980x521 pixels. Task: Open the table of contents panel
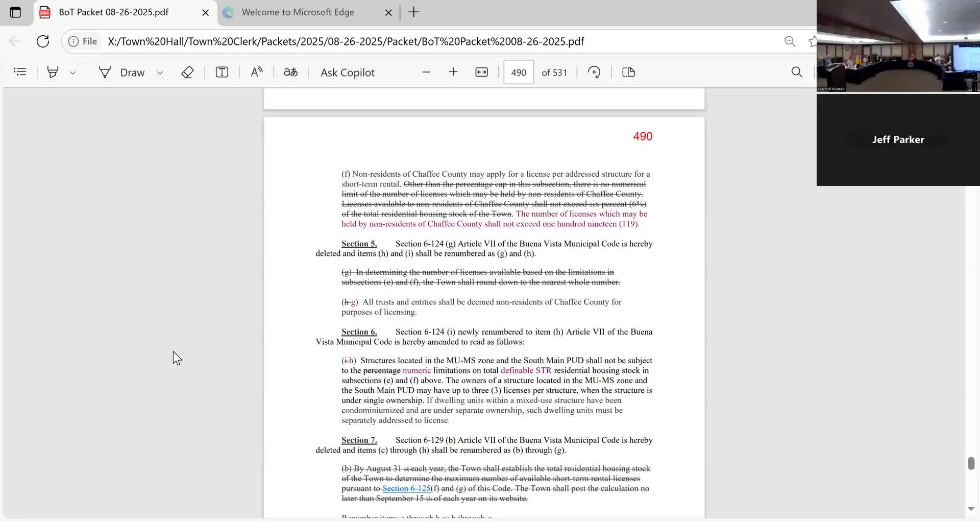click(x=20, y=72)
